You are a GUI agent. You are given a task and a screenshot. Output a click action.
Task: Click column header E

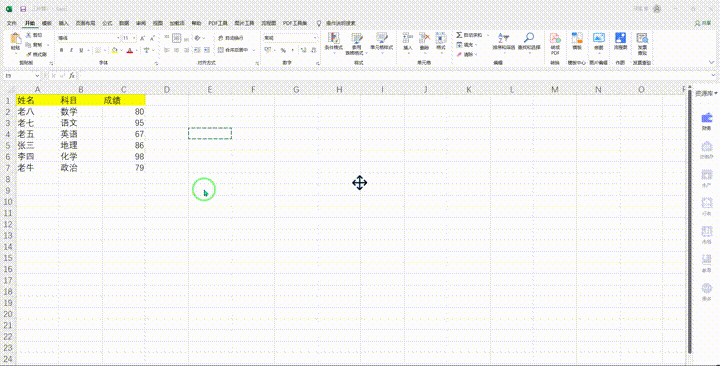210,90
